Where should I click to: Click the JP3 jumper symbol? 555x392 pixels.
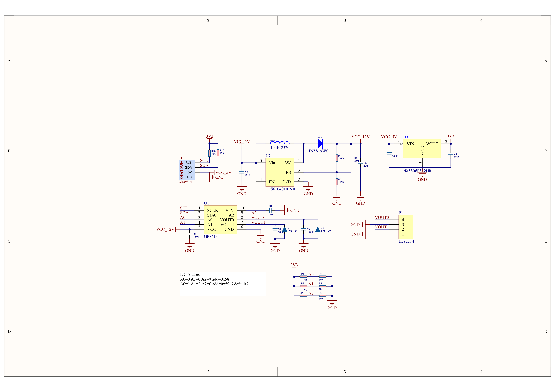click(303, 296)
